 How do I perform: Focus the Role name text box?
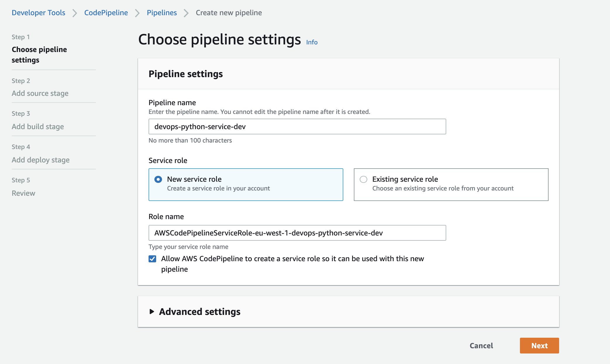(297, 233)
